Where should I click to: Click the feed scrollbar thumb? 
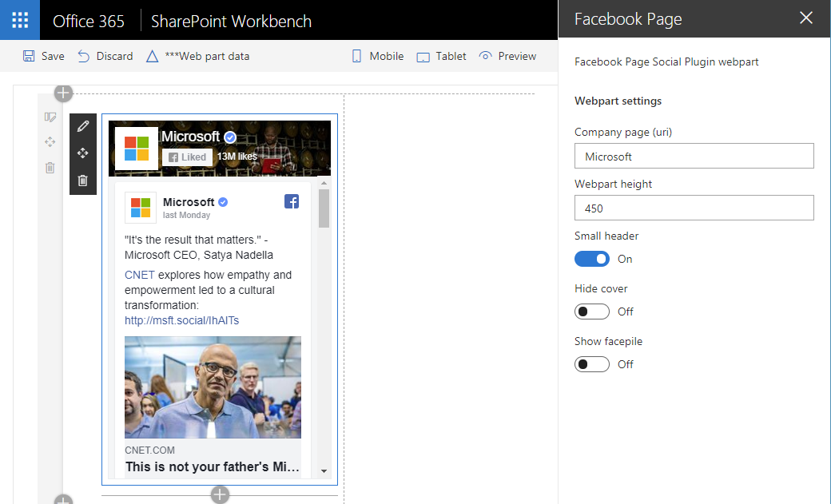(324, 208)
